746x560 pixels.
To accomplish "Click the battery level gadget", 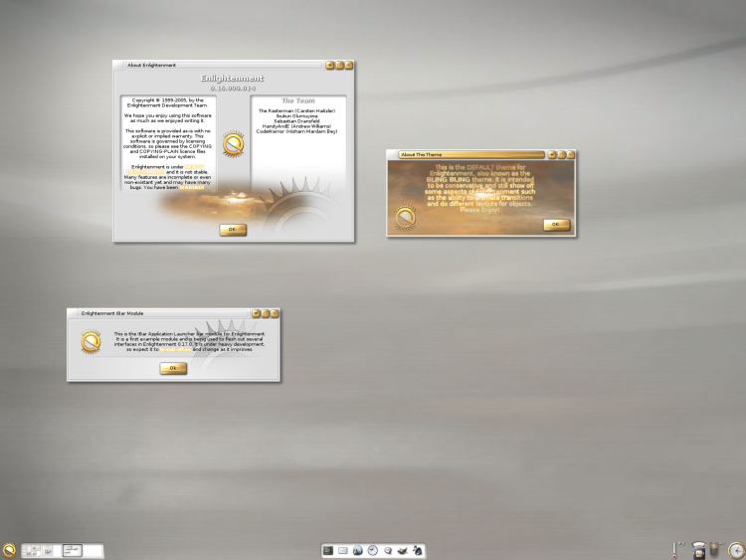I will coord(714,549).
